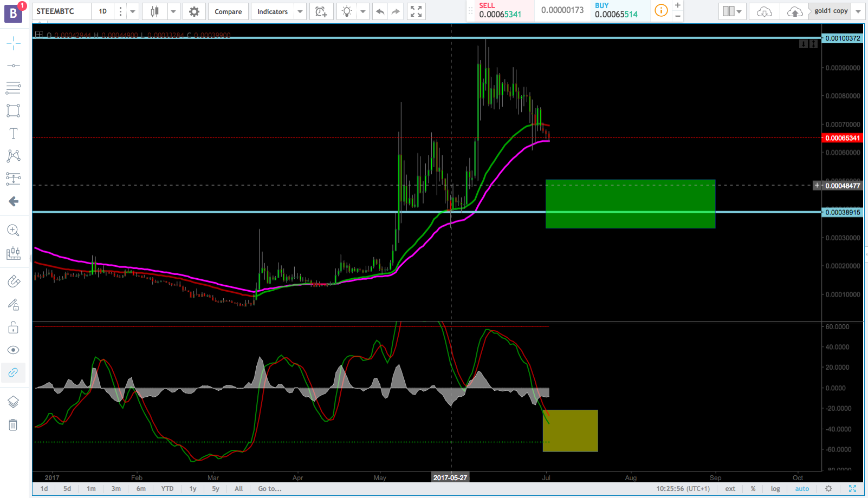Select the 1d time range

[44, 489]
